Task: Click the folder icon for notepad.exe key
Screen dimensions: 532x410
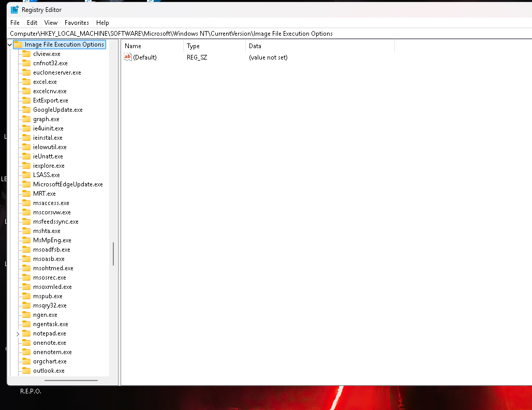Action: [26, 333]
